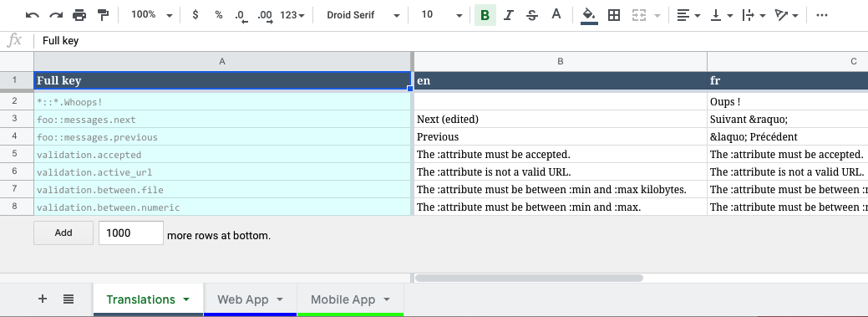
Task: Click the Add rows button
Action: click(x=63, y=233)
